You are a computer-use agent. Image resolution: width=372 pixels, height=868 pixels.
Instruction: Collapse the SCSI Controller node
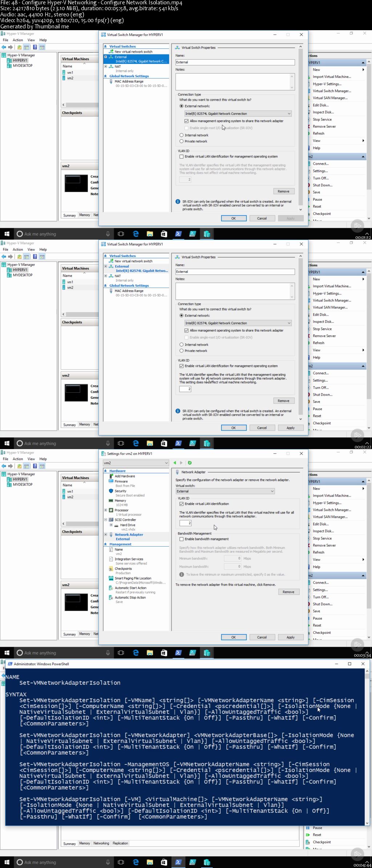coord(106,520)
